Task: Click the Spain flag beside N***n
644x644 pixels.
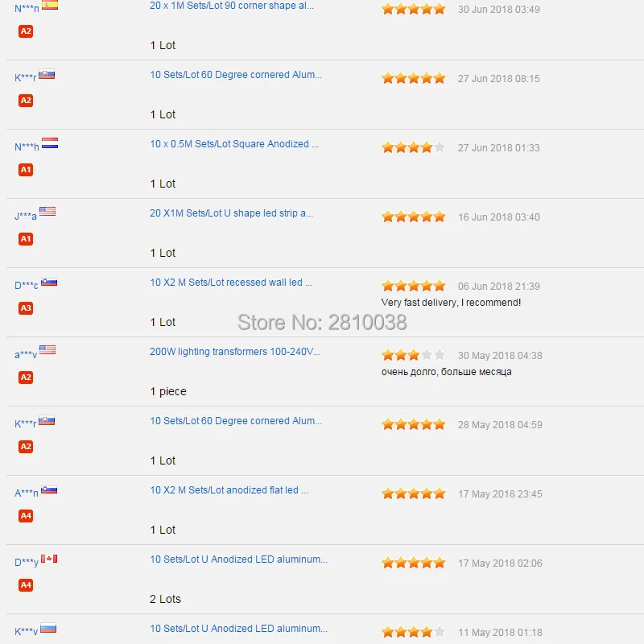Action: pos(50,5)
